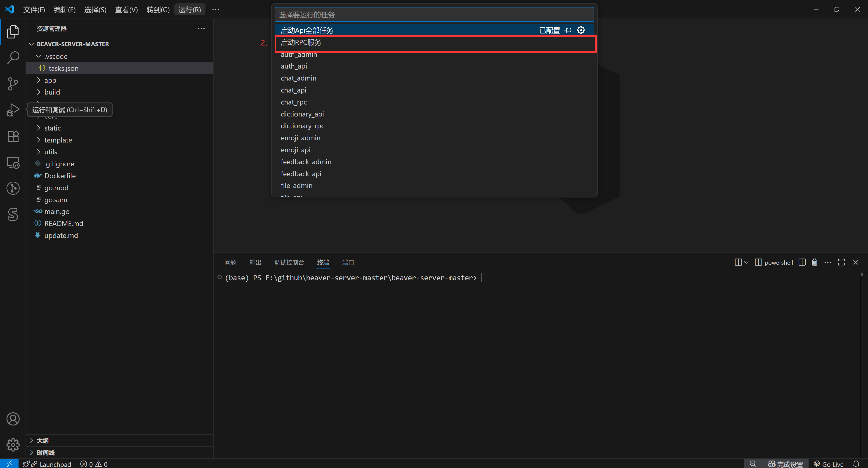This screenshot has height=468, width=868.
Task: Split the terminal with split icon
Action: [x=802, y=262]
